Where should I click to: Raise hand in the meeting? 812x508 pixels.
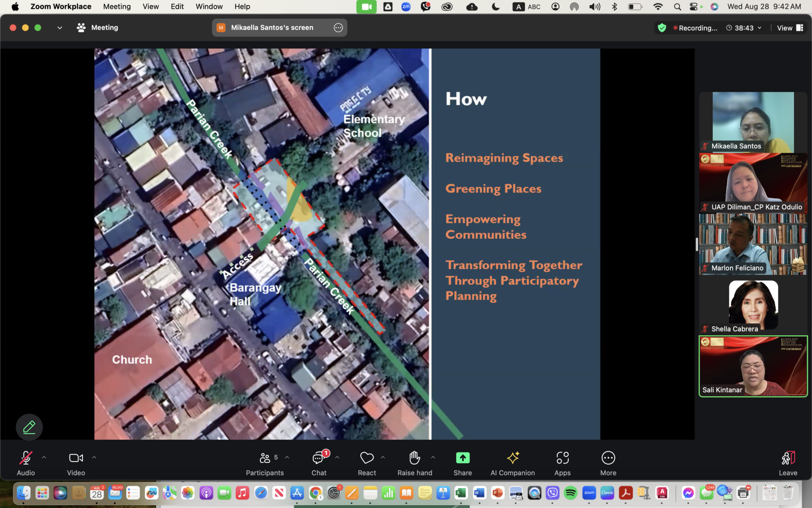[x=415, y=463]
